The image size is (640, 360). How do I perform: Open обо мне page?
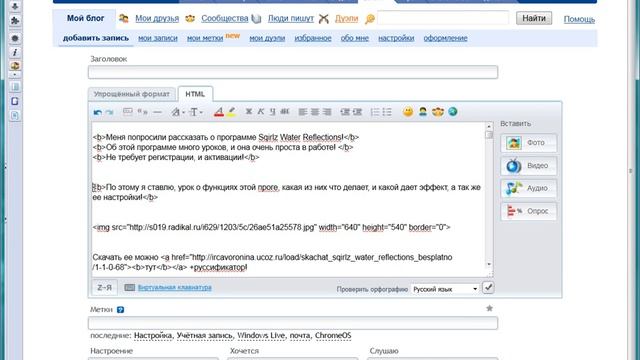click(x=355, y=38)
